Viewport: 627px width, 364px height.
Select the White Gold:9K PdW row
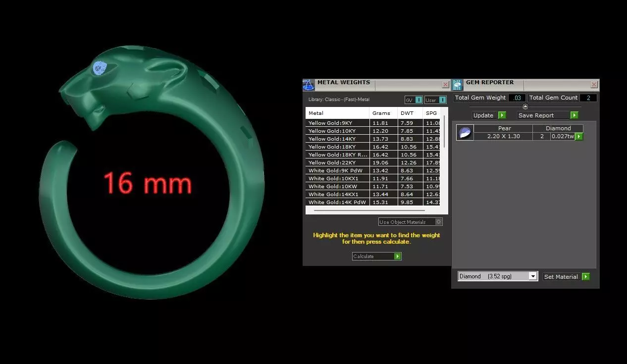click(373, 170)
